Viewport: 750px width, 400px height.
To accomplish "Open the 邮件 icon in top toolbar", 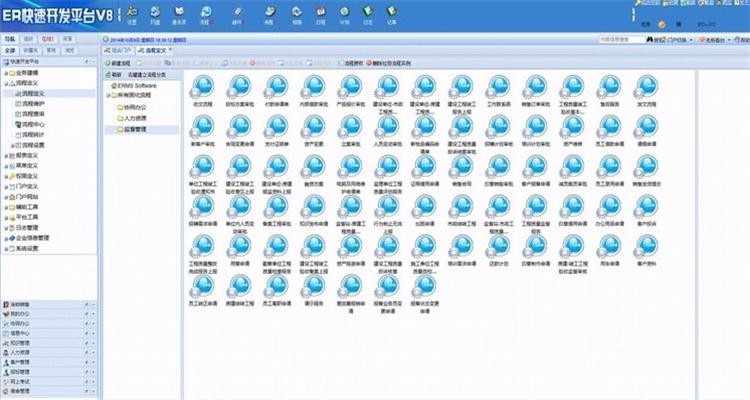I will point(238,15).
